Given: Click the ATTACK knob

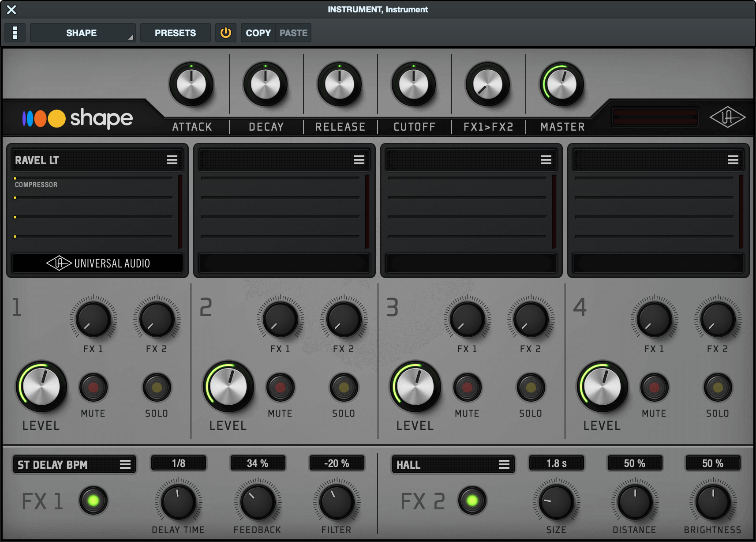Looking at the screenshot, I should click(x=191, y=84).
